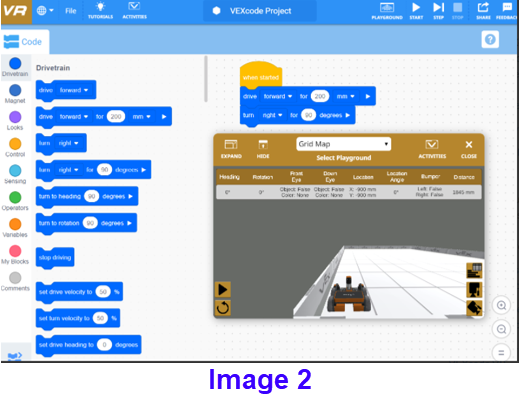Click the Expand icon in playground window
Screen dimensions: 520x400
[x=231, y=149]
